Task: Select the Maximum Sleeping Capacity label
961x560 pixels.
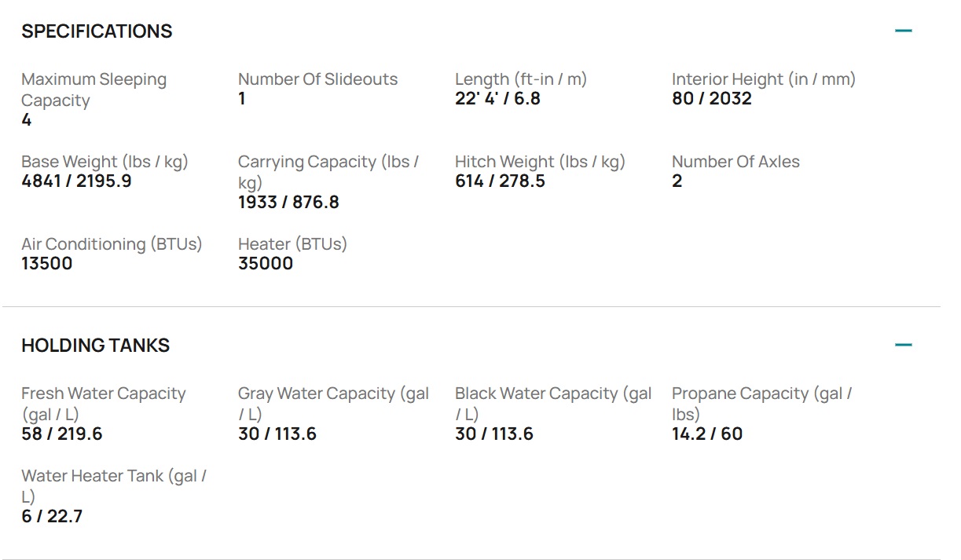Action: pos(94,90)
